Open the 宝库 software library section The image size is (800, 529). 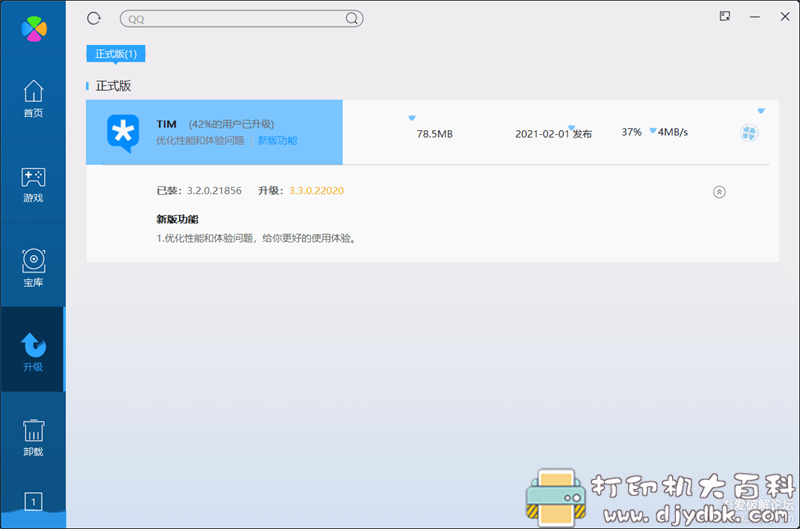pyautogui.click(x=33, y=268)
